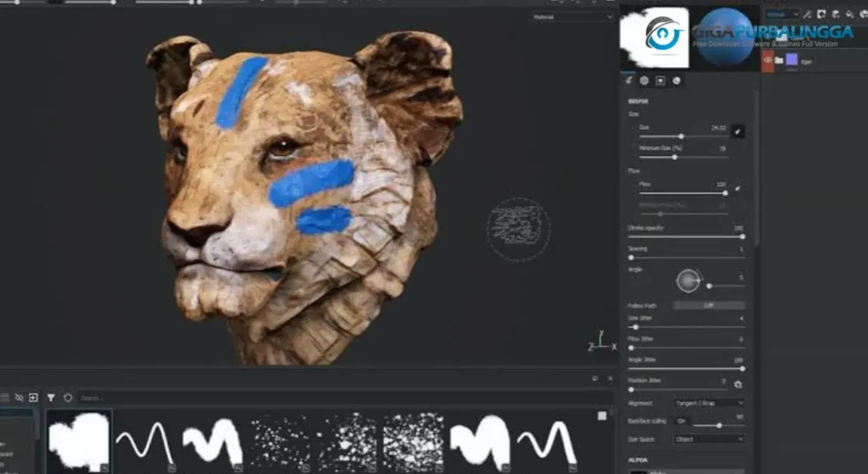Adjust the Position Jitter slider
The height and width of the screenshot is (474, 868).
tap(678, 389)
